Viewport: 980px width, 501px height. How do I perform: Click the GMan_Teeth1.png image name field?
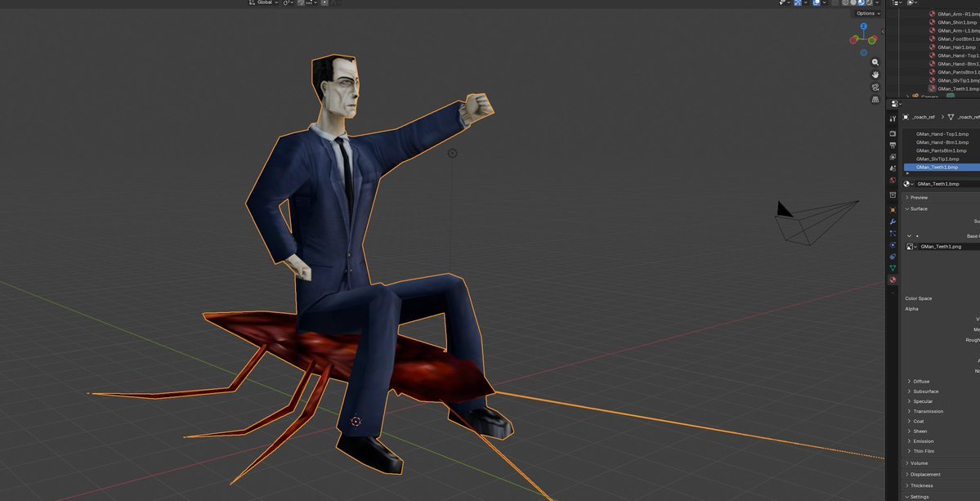point(949,247)
